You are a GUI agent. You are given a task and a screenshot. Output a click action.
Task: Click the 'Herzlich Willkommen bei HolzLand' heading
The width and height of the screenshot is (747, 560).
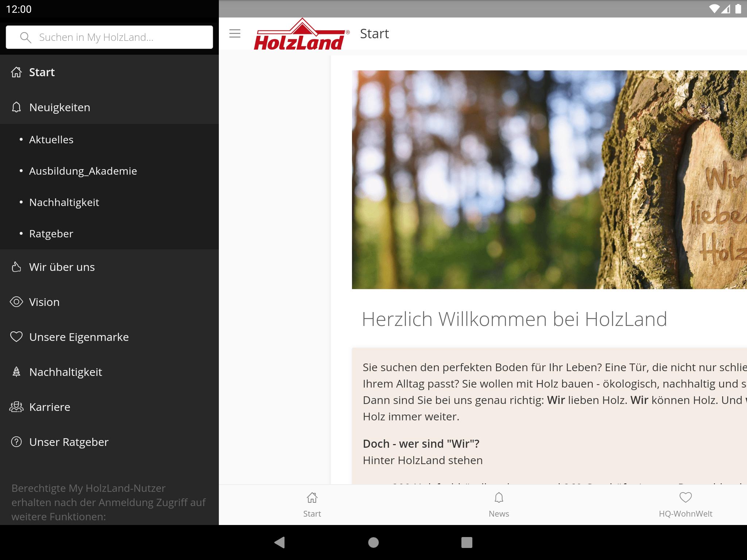pyautogui.click(x=514, y=319)
